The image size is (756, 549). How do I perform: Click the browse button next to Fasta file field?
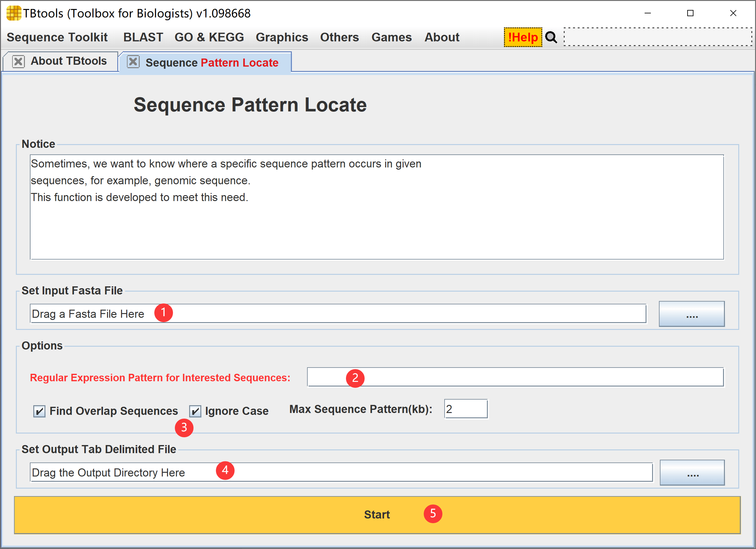point(692,313)
